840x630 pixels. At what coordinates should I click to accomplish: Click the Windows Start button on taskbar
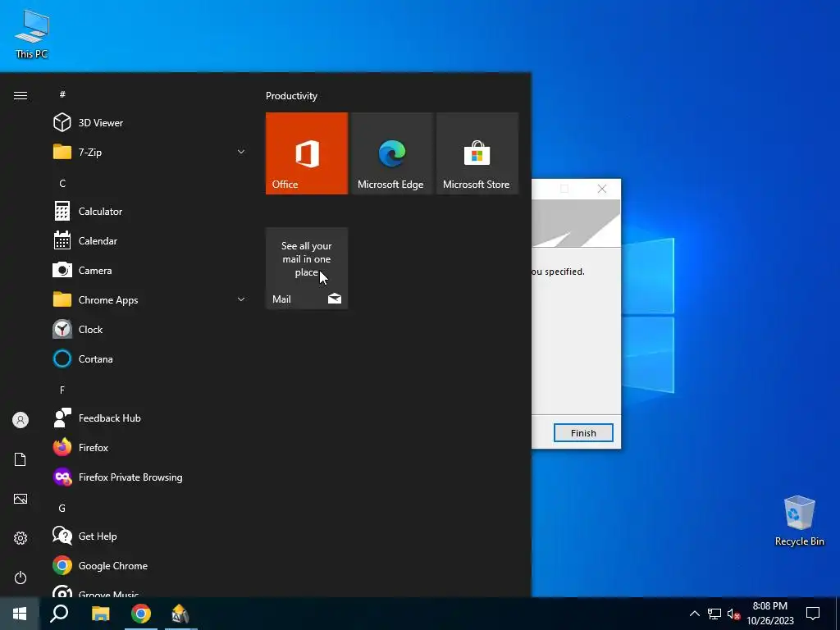(20, 614)
